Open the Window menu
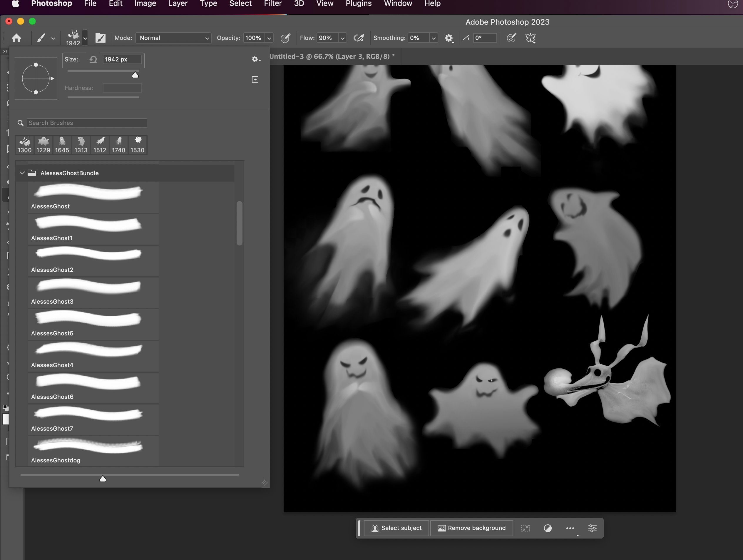 point(397,4)
